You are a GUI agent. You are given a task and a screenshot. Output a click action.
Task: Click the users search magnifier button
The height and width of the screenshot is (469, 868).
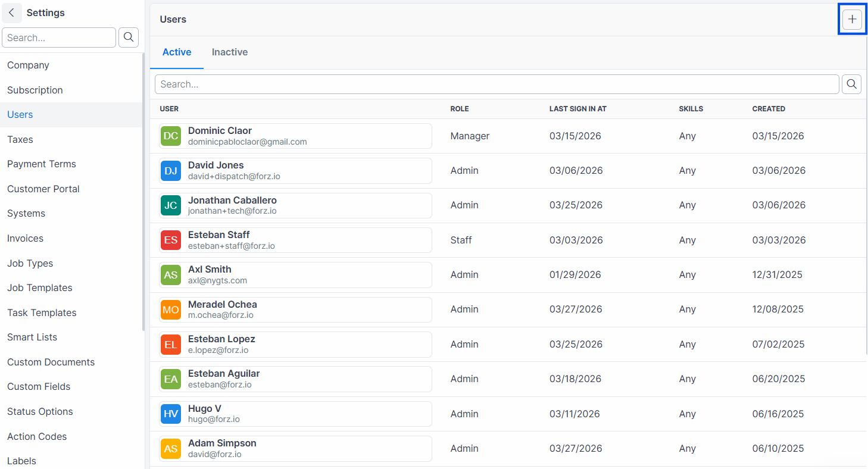pos(851,84)
